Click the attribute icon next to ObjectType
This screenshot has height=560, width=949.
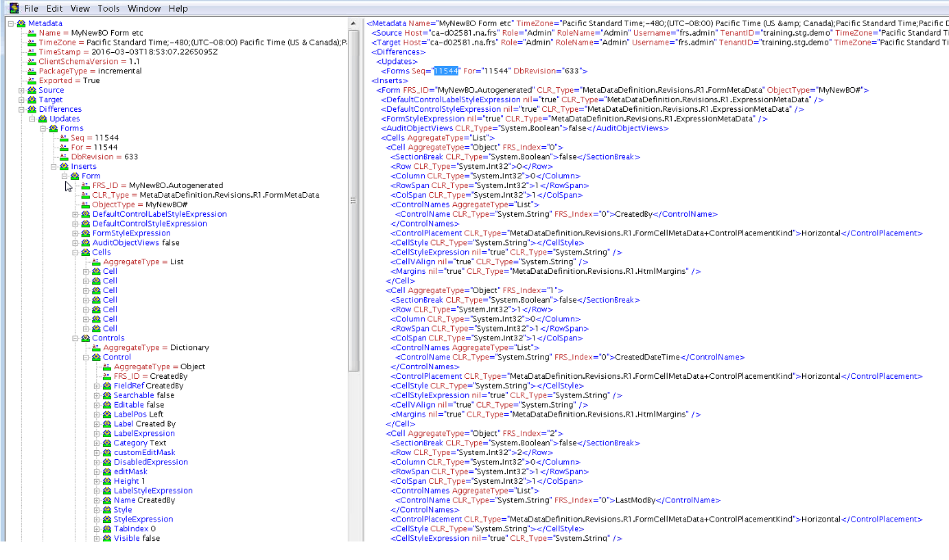(86, 205)
